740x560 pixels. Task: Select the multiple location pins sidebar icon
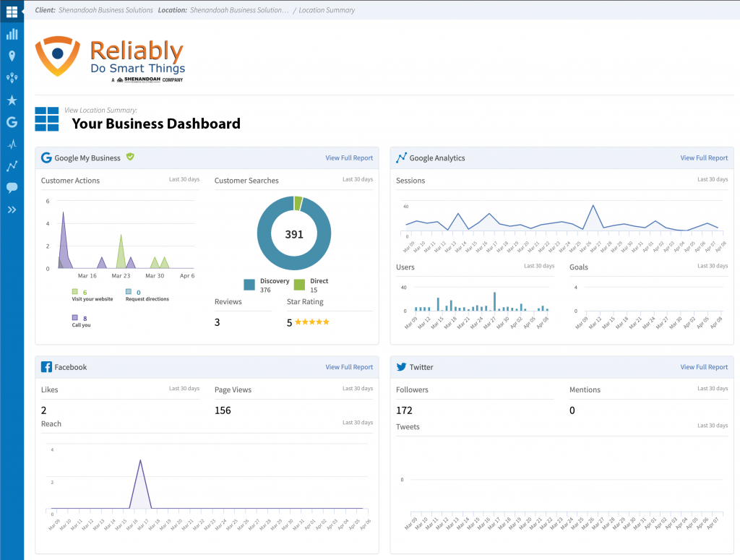(x=12, y=78)
